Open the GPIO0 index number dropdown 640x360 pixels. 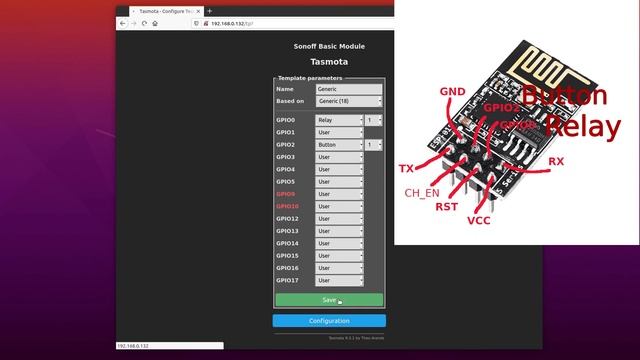coord(373,120)
